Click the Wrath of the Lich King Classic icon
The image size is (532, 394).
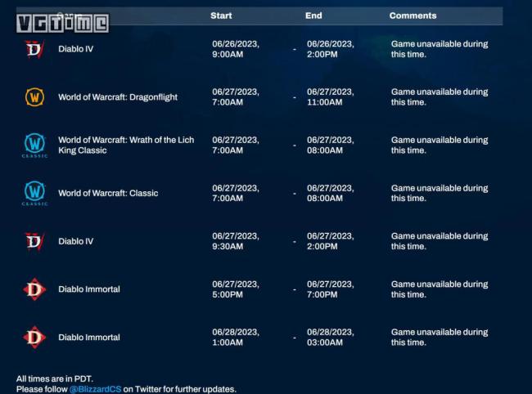tap(34, 146)
